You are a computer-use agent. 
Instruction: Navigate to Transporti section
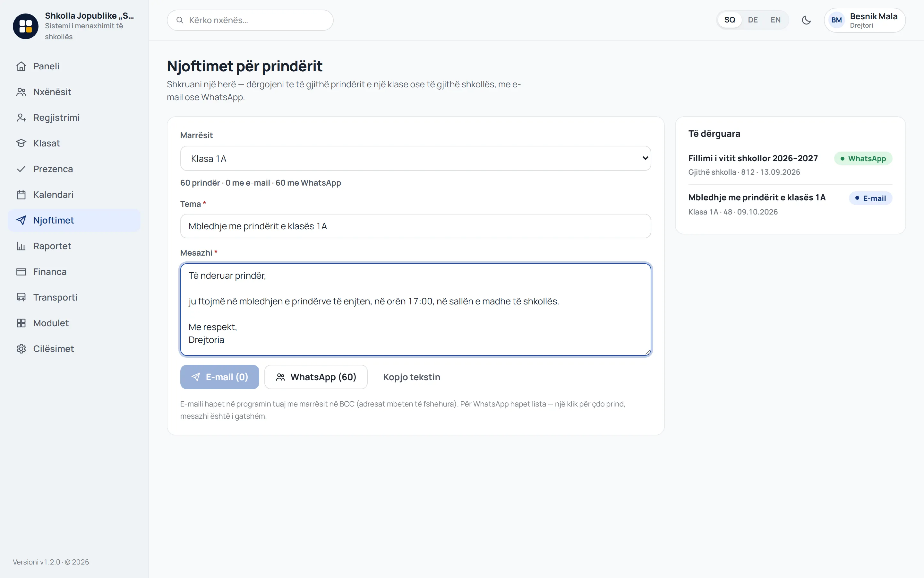(x=74, y=297)
